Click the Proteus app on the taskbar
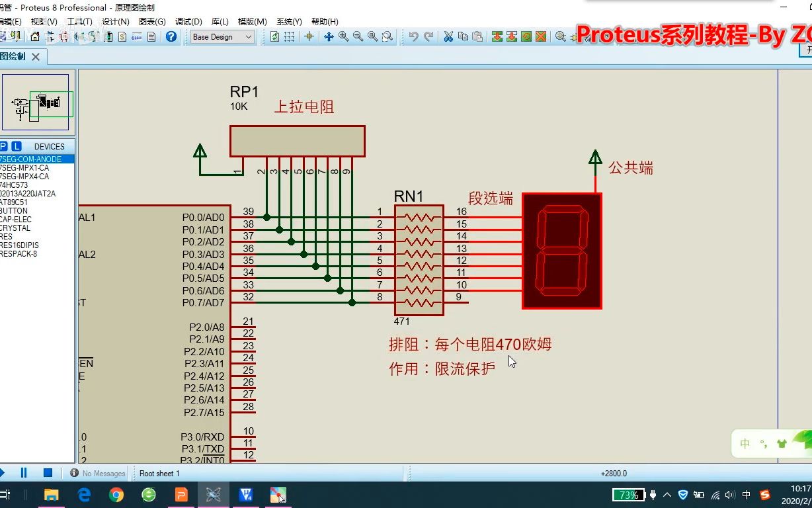812x508 pixels. (214, 494)
